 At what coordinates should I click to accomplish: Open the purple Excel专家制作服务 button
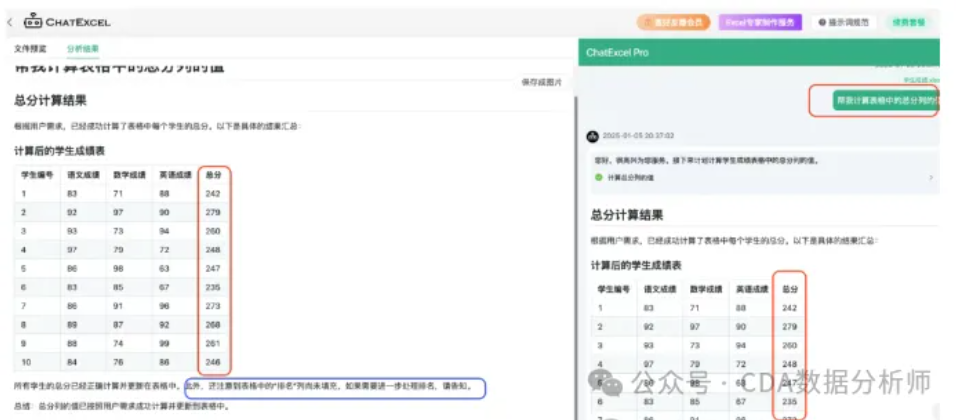[760, 23]
